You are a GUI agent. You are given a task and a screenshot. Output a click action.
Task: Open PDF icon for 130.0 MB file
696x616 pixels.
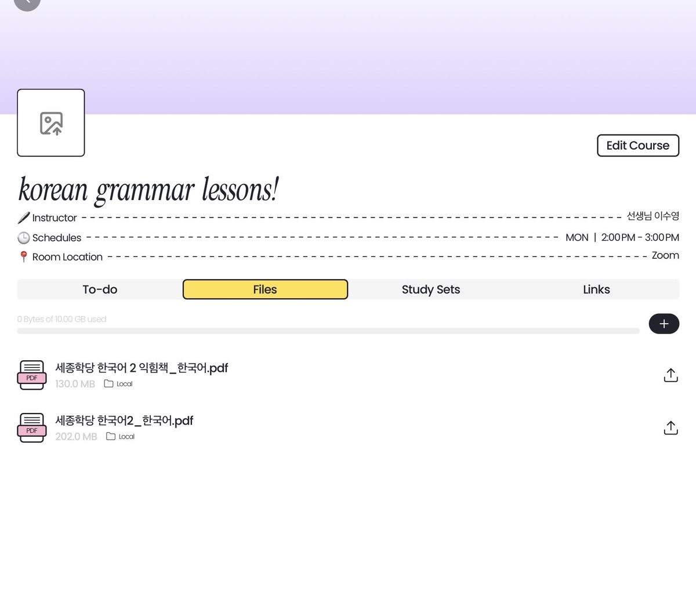tap(32, 375)
